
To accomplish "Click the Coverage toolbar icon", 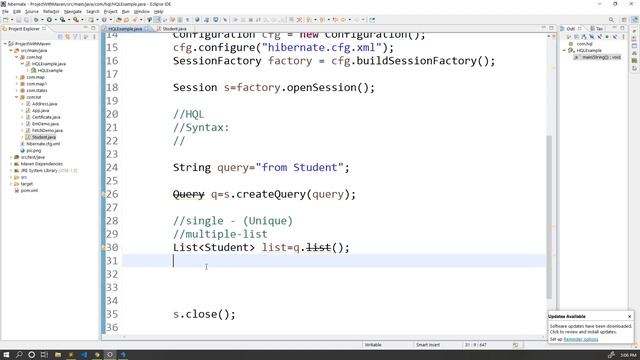I will [x=62, y=20].
